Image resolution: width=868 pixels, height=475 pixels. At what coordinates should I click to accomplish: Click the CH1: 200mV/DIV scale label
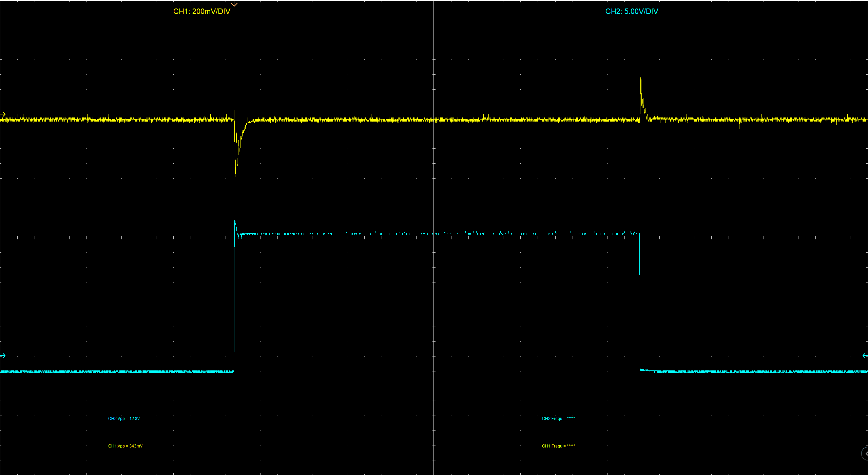[201, 12]
